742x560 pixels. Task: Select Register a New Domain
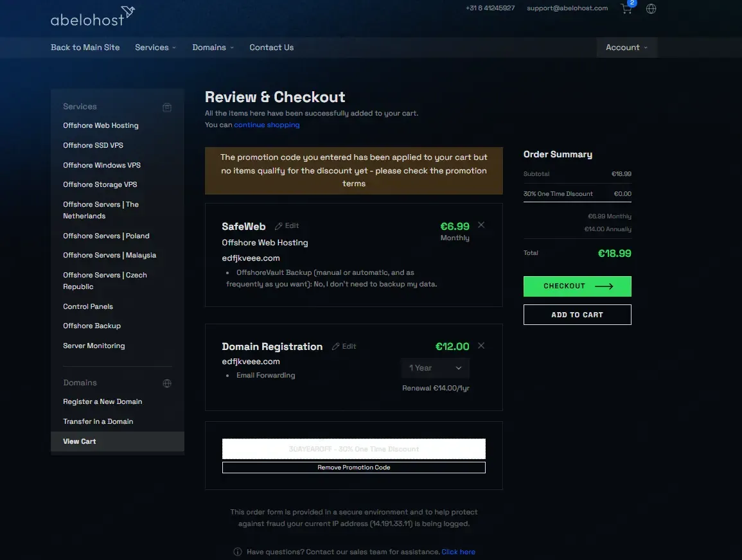[x=103, y=401]
